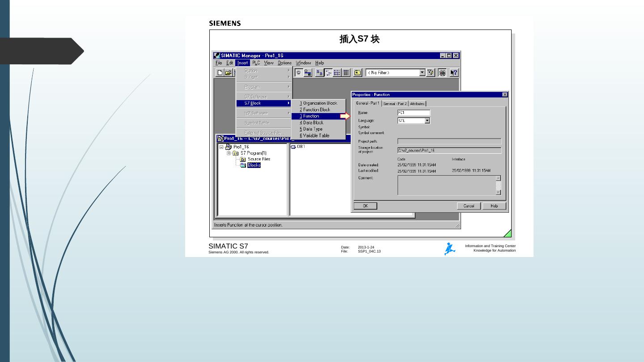
Task: Click the New project toolbar icon
Action: click(x=220, y=73)
